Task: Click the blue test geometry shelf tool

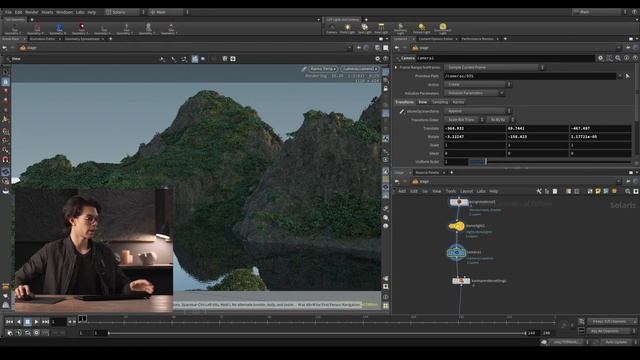Action: pos(59,29)
